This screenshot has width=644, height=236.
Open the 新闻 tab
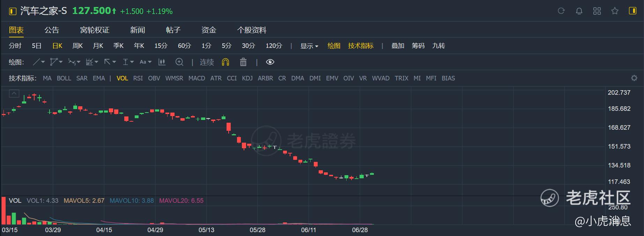138,30
